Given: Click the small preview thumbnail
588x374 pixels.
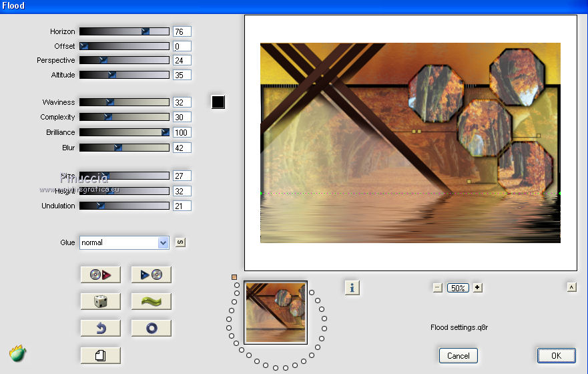Looking at the screenshot, I should [276, 312].
